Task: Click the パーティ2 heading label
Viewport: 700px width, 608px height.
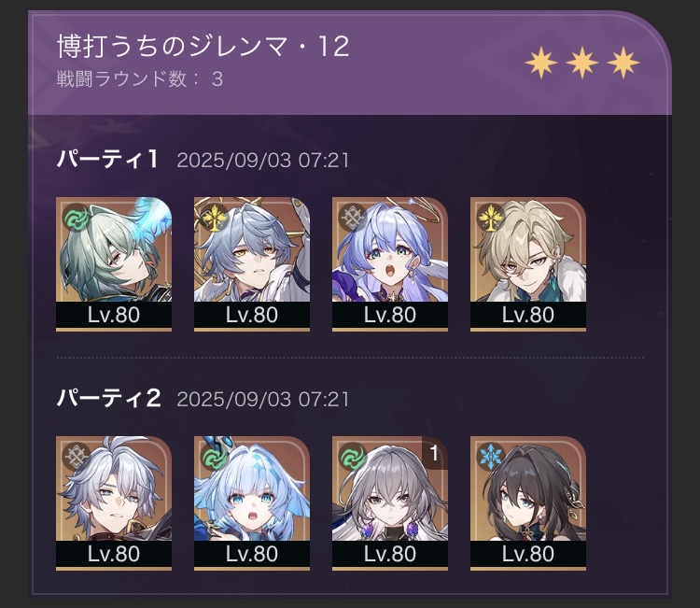Action: pyautogui.click(x=108, y=398)
